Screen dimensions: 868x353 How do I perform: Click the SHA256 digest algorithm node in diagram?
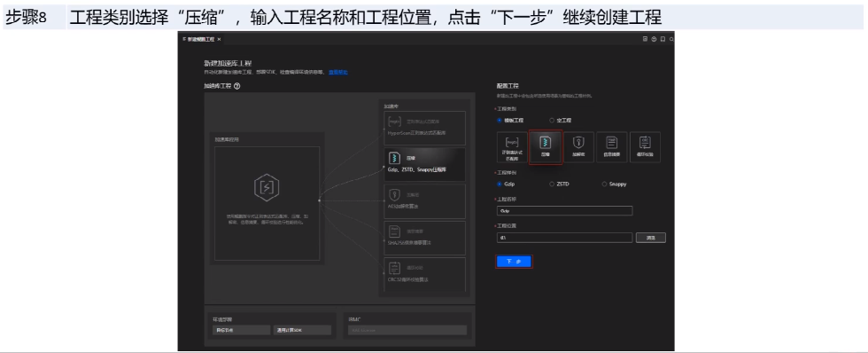point(424,237)
